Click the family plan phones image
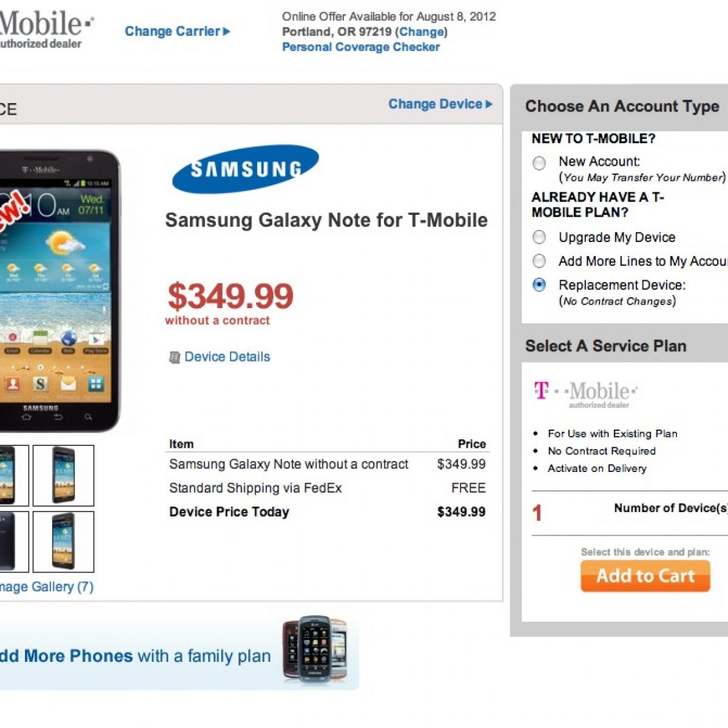The height and width of the screenshot is (728, 728). (x=314, y=650)
